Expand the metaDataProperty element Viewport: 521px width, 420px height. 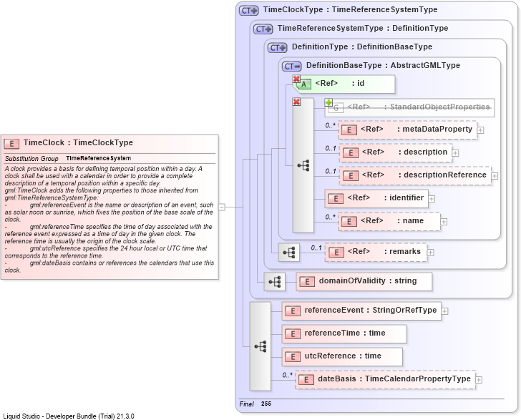(x=480, y=130)
